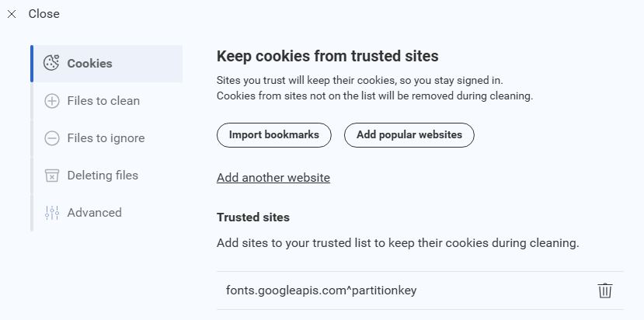The image size is (644, 320).
Task: Go to the Files to ignore section
Action: tap(106, 138)
